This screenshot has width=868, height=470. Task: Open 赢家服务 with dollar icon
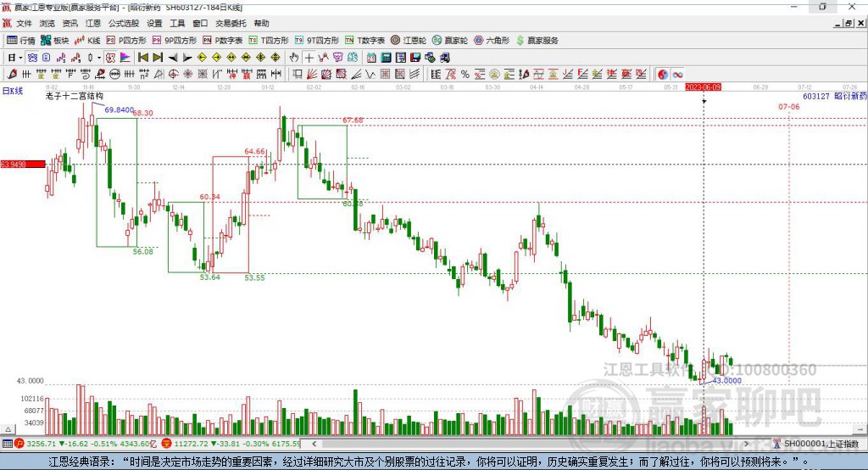(537, 41)
